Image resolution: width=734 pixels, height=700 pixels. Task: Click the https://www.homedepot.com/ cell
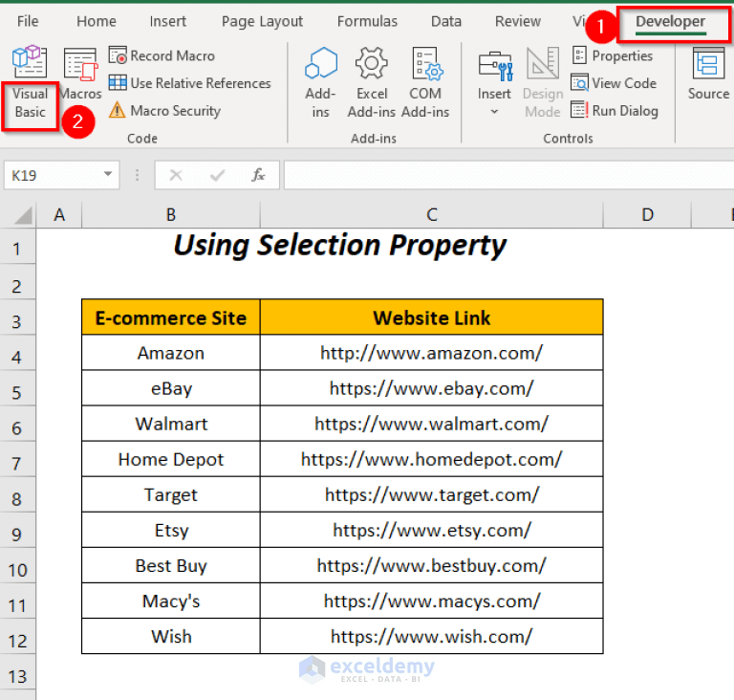tap(432, 459)
